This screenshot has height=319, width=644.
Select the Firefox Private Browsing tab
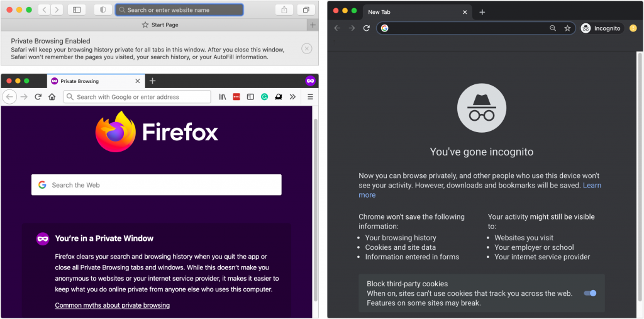tap(91, 81)
